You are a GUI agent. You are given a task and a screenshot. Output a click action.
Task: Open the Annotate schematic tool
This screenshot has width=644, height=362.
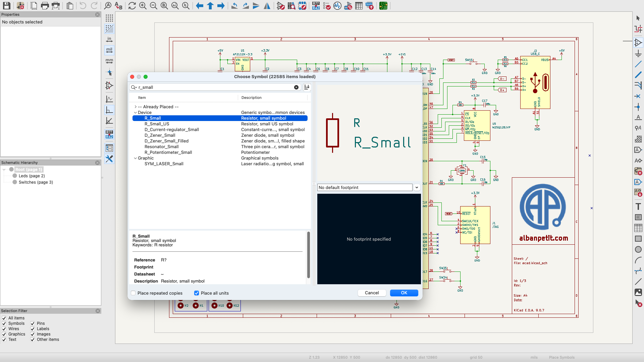pos(316,6)
